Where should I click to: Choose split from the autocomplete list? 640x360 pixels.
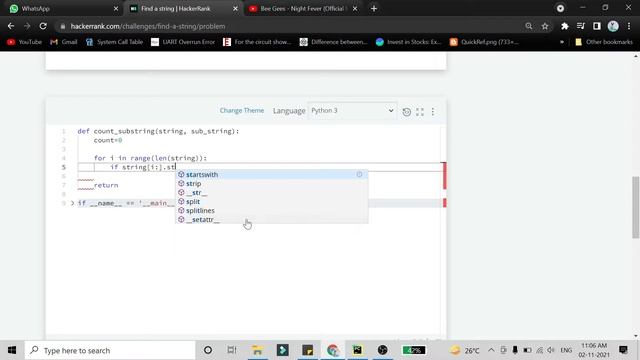(271, 201)
